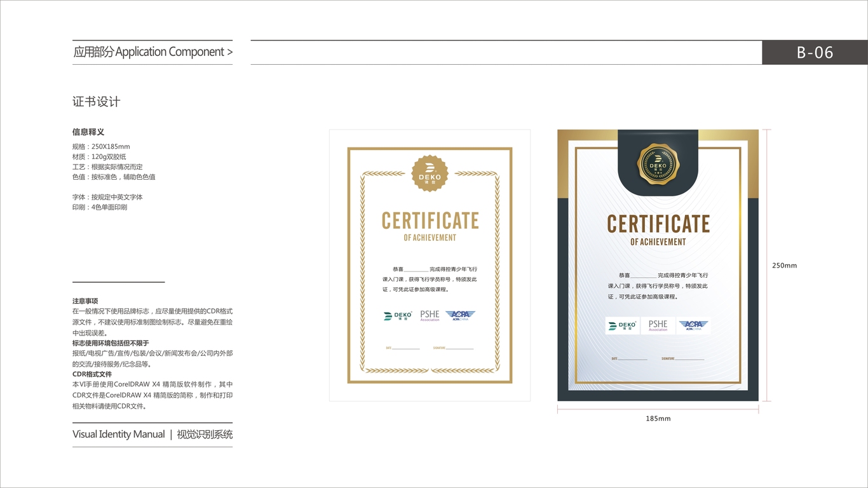Select the 注意事项 heading
The width and height of the screenshot is (868, 488).
coord(85,301)
